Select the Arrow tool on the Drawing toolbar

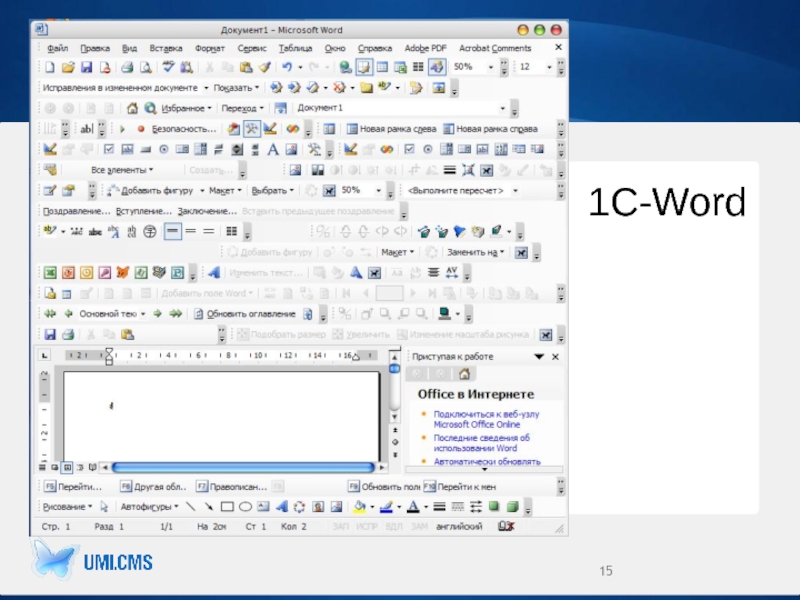[209, 507]
